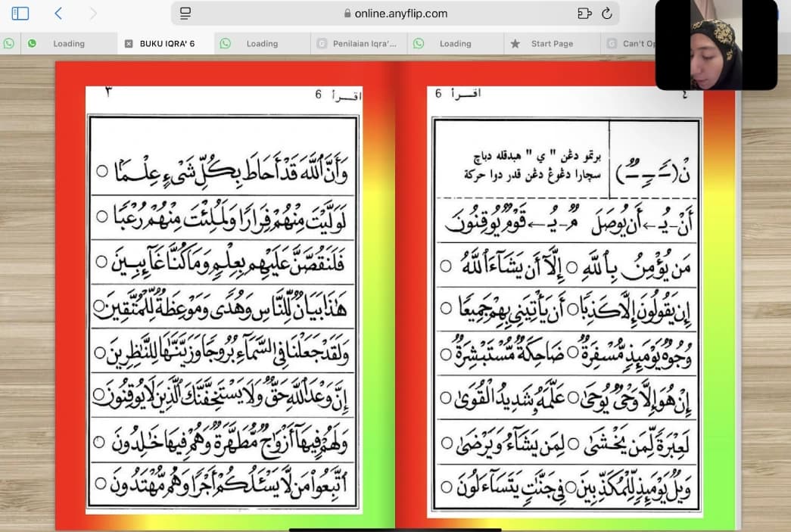Click the phrase 'لمن يشاء ويرضى'
Screen dimensions: 791x532
pos(510,443)
